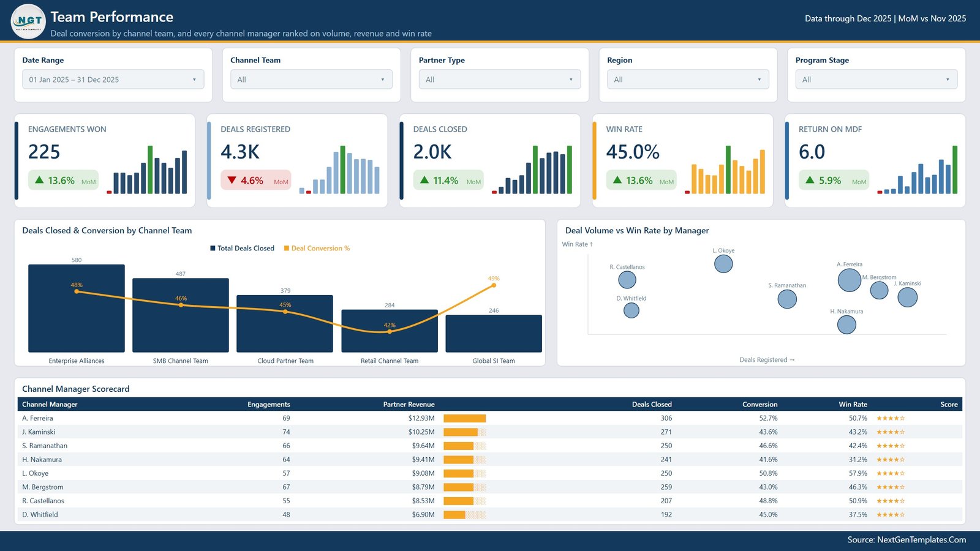Select the Engagements Won sparkline chart
Viewport: 980px width, 551px height.
click(147, 170)
